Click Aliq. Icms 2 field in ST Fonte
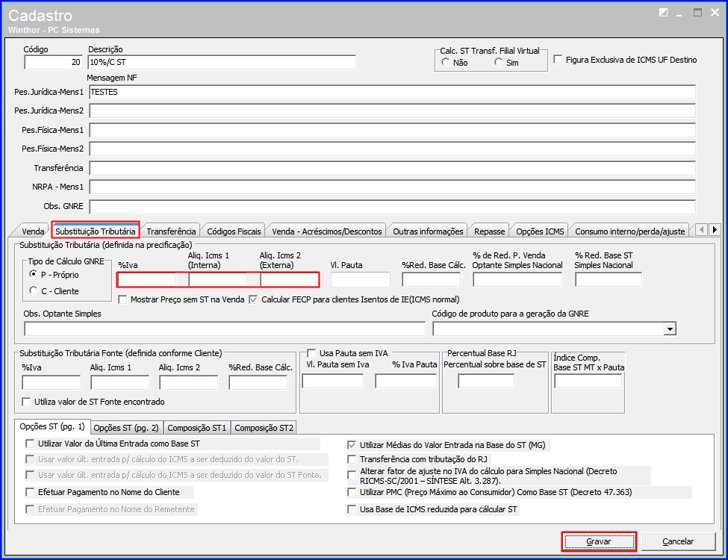The width and height of the screenshot is (728, 560). 188,382
